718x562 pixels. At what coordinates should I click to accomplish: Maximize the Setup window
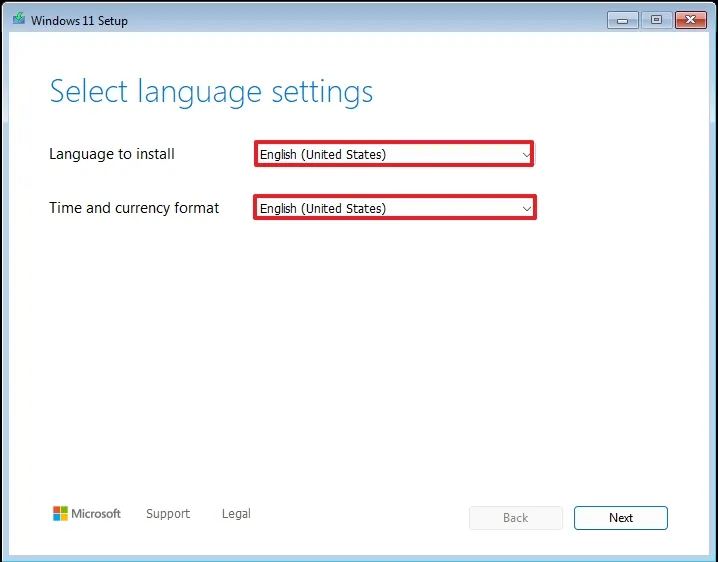point(657,19)
